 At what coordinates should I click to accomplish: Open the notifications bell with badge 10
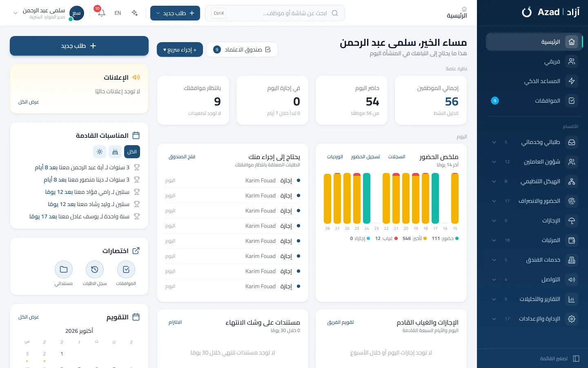(x=101, y=13)
